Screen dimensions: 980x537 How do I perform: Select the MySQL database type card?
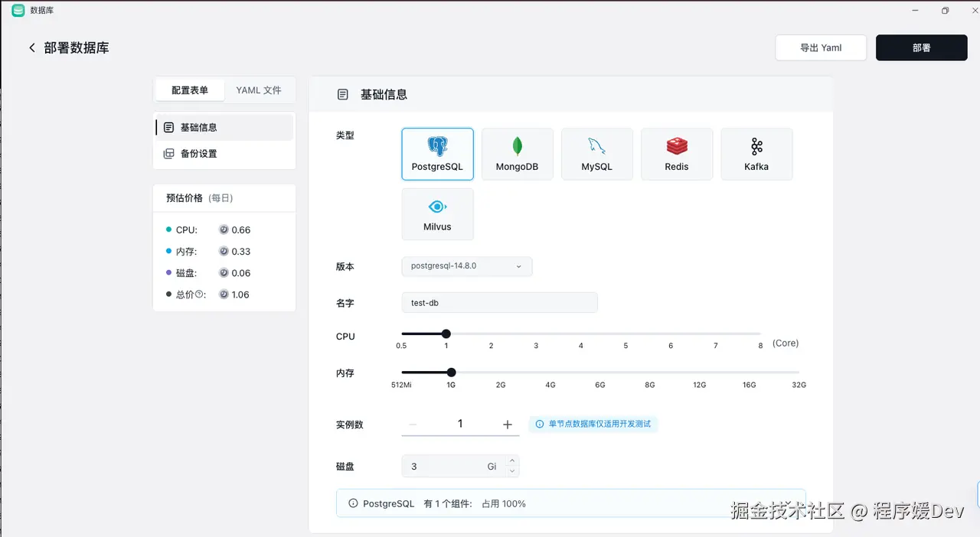(597, 154)
